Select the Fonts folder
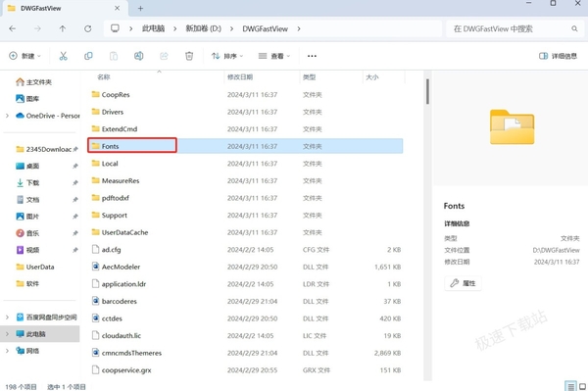The height and width of the screenshot is (391, 588). [x=245, y=146]
